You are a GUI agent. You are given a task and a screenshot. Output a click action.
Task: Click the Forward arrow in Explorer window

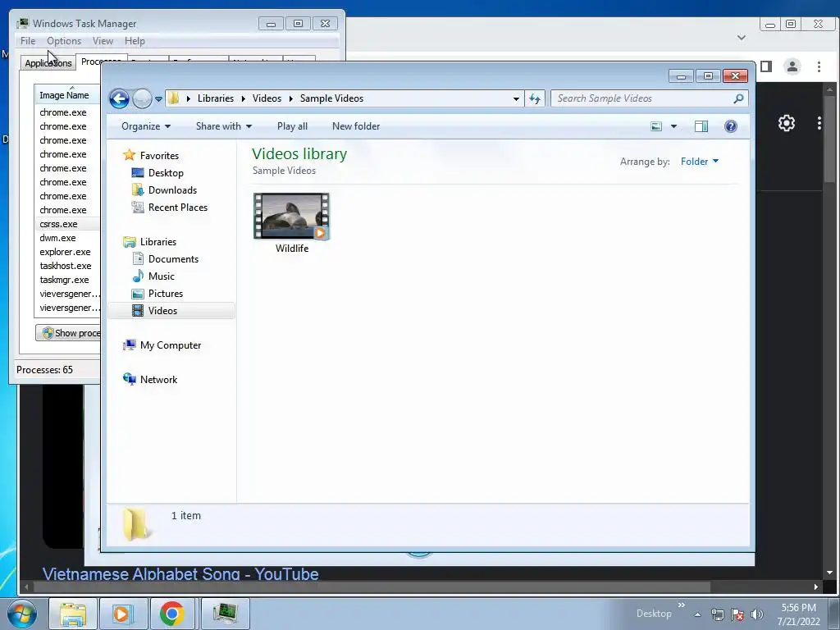click(x=142, y=98)
